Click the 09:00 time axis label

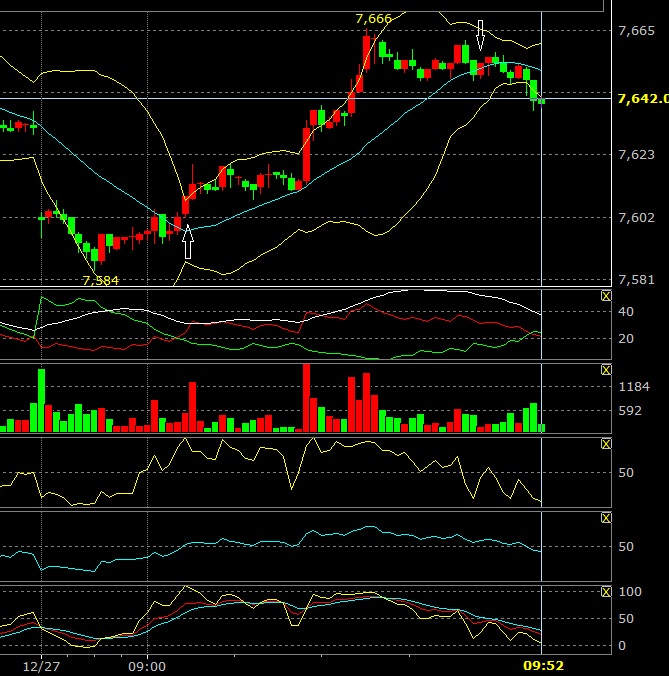(147, 667)
